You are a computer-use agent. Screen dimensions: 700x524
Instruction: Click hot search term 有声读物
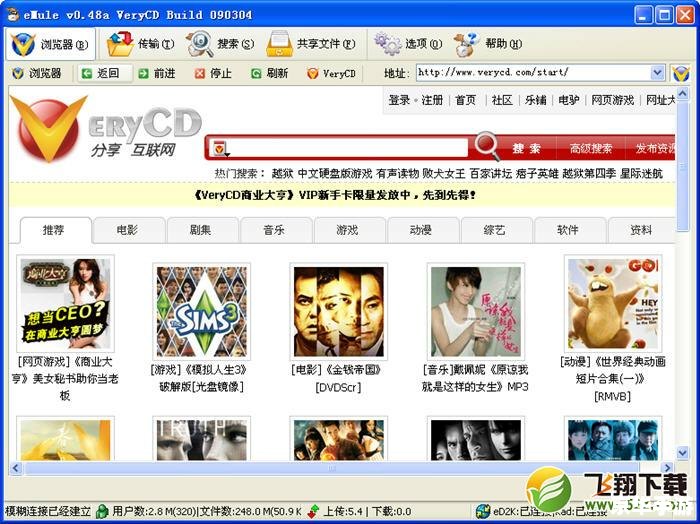[397, 173]
